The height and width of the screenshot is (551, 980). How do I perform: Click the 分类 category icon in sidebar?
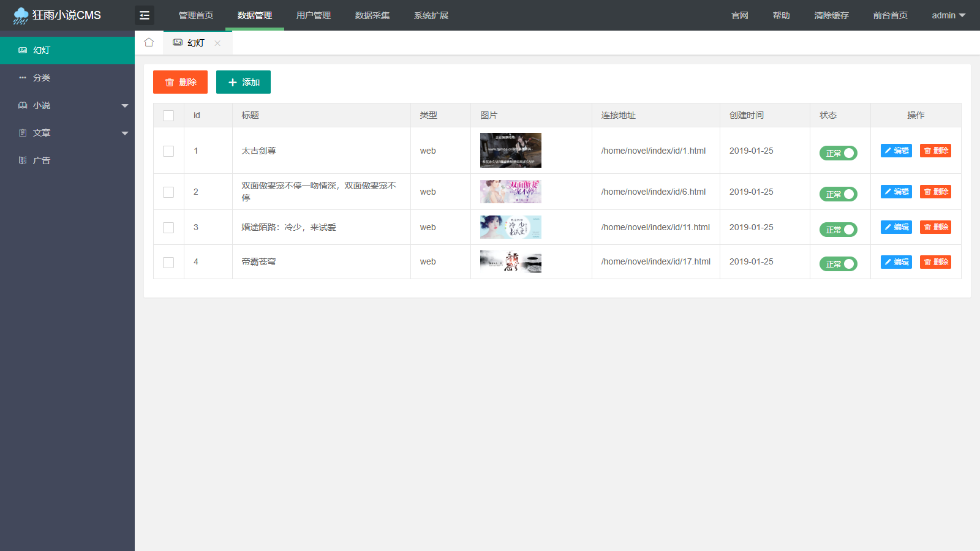point(23,77)
